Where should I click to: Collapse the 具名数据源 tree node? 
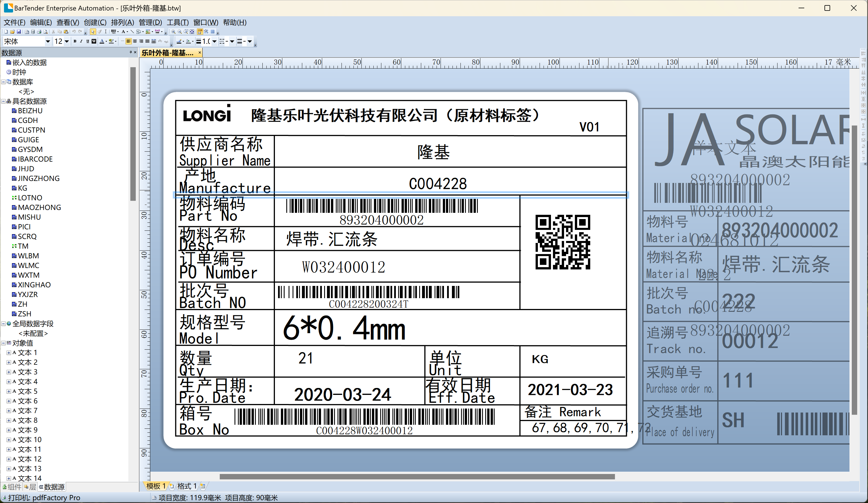coord(3,101)
